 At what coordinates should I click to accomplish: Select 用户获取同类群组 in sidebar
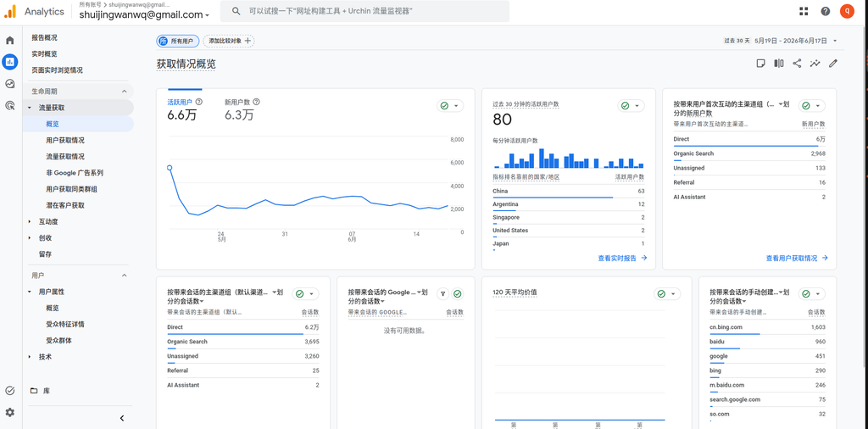72,189
